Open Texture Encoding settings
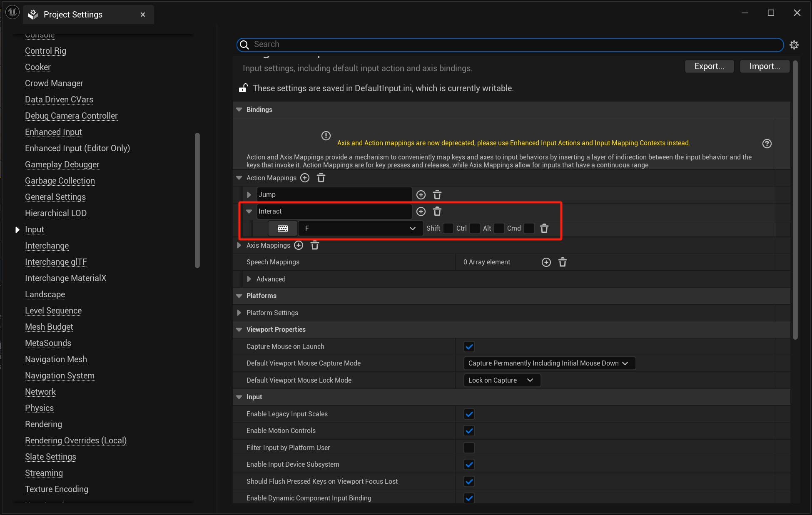The width and height of the screenshot is (812, 515). (x=57, y=489)
